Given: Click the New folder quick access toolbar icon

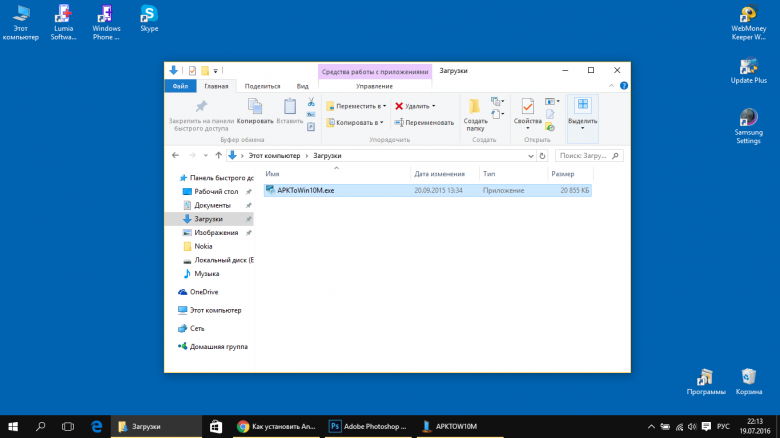Looking at the screenshot, I should pyautogui.click(x=204, y=71).
